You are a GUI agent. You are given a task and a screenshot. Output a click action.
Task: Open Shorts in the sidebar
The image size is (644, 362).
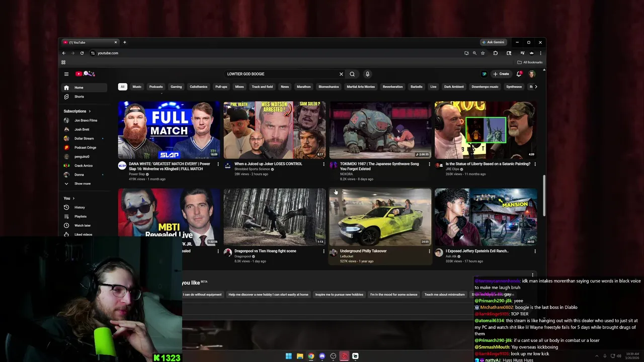tap(85, 97)
